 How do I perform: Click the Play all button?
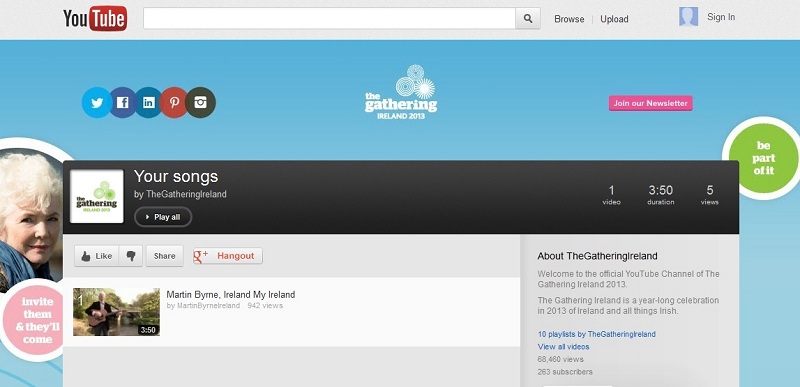pos(163,217)
